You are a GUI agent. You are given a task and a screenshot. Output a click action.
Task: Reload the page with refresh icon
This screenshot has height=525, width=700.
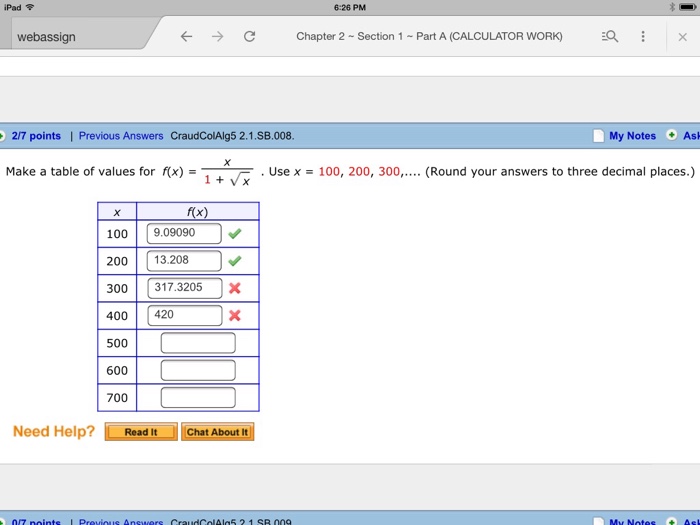(x=250, y=37)
